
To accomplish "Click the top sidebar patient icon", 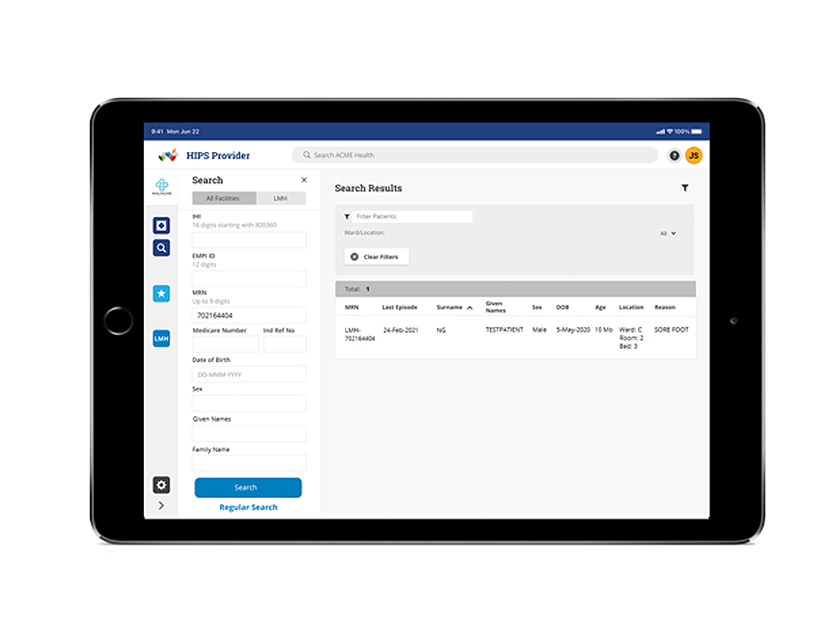I will click(162, 224).
